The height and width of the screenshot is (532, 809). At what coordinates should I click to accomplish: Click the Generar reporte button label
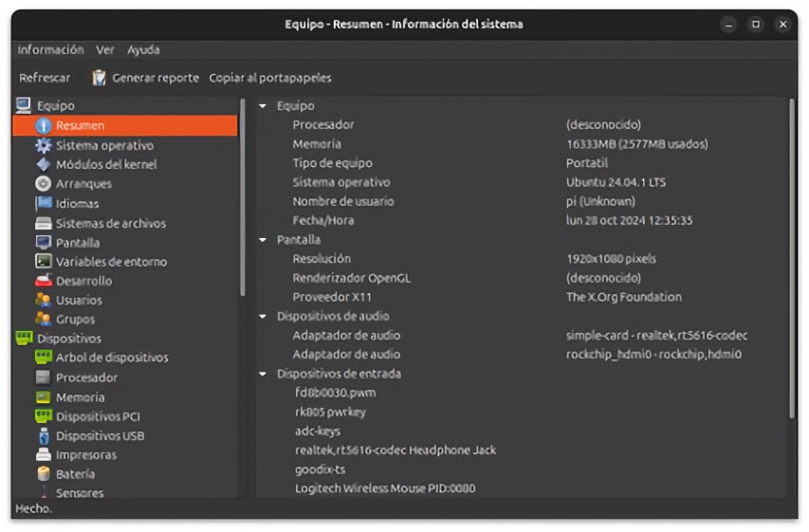coord(156,78)
